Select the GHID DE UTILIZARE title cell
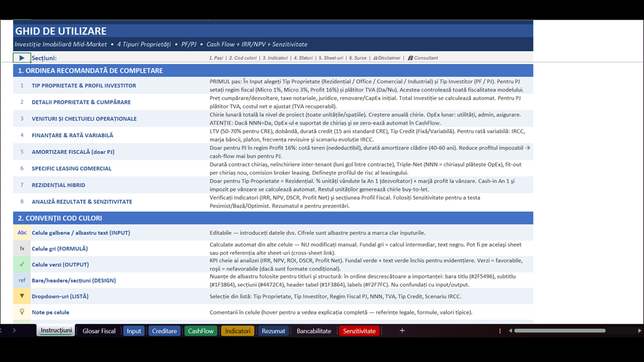Viewport: 644px width, 362px height. pos(273,31)
